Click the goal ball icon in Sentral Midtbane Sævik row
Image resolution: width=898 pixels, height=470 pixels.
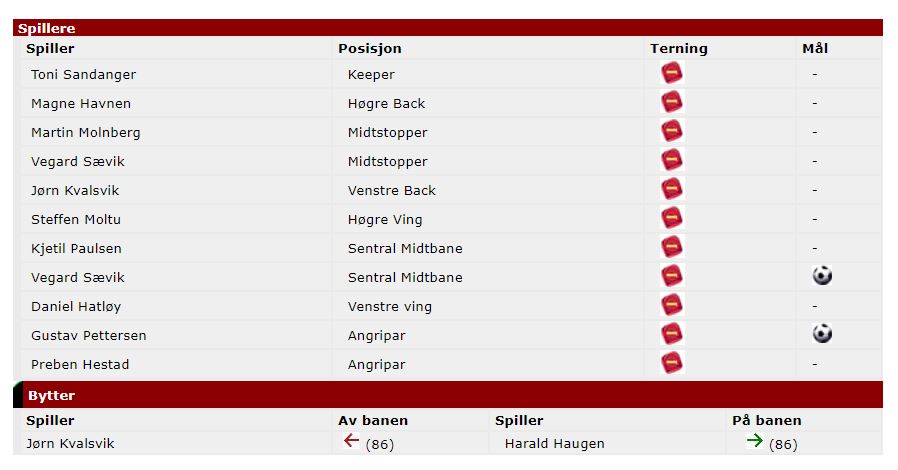pos(822,276)
